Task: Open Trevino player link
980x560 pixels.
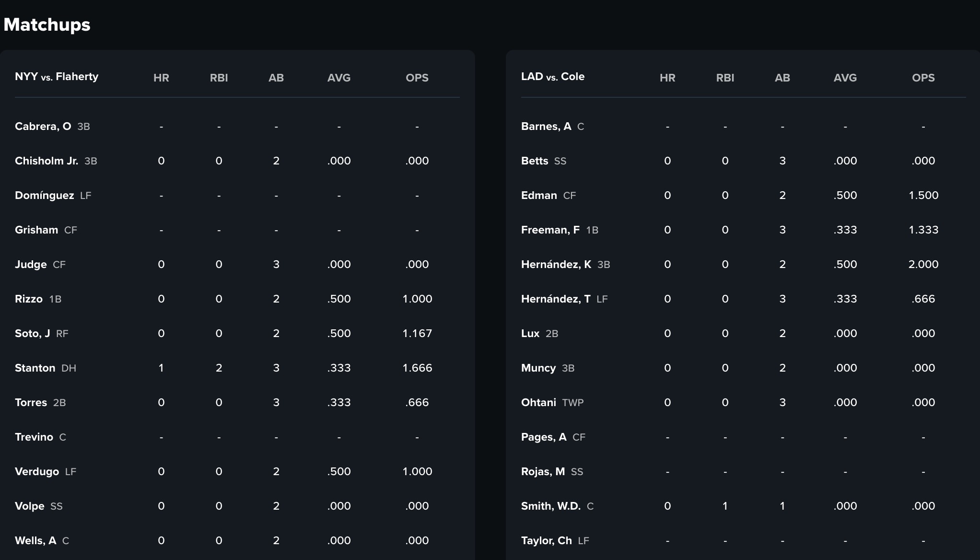Action: coord(34,437)
